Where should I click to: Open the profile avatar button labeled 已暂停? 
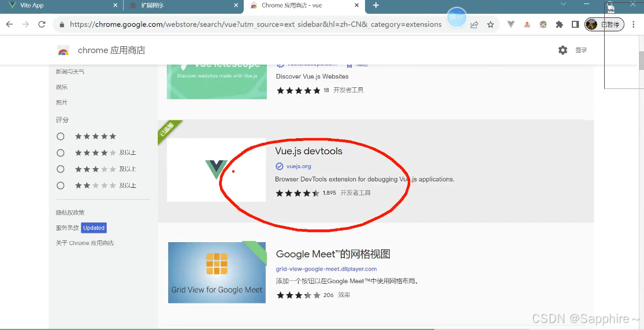(604, 25)
